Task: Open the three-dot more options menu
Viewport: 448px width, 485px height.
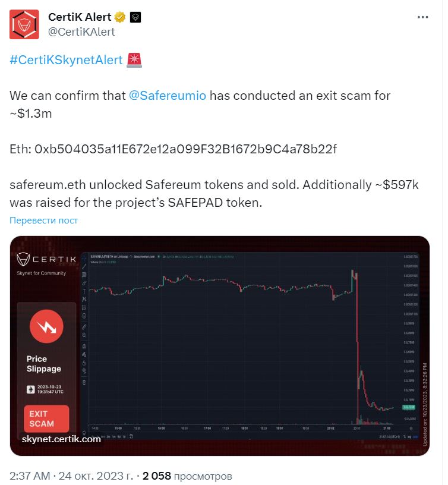Action: pyautogui.click(x=422, y=17)
